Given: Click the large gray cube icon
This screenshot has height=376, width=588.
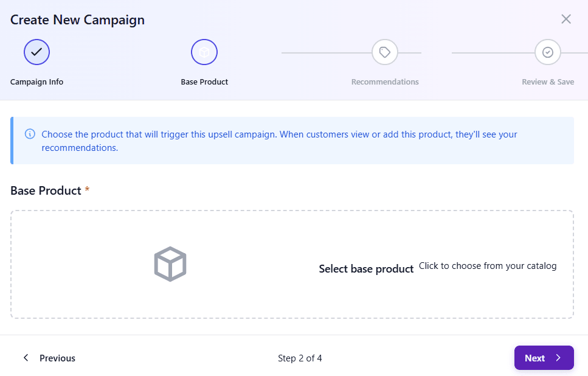Looking at the screenshot, I should (170, 264).
